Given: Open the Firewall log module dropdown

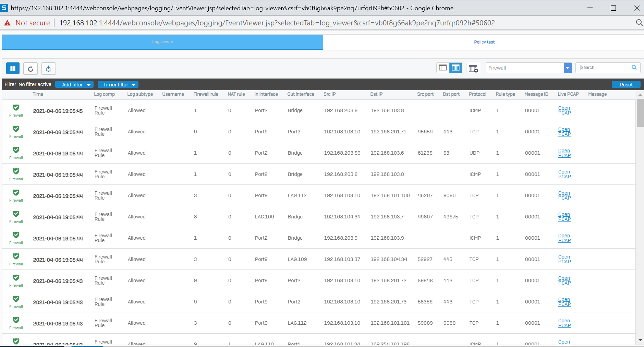Looking at the screenshot, I should (x=568, y=68).
